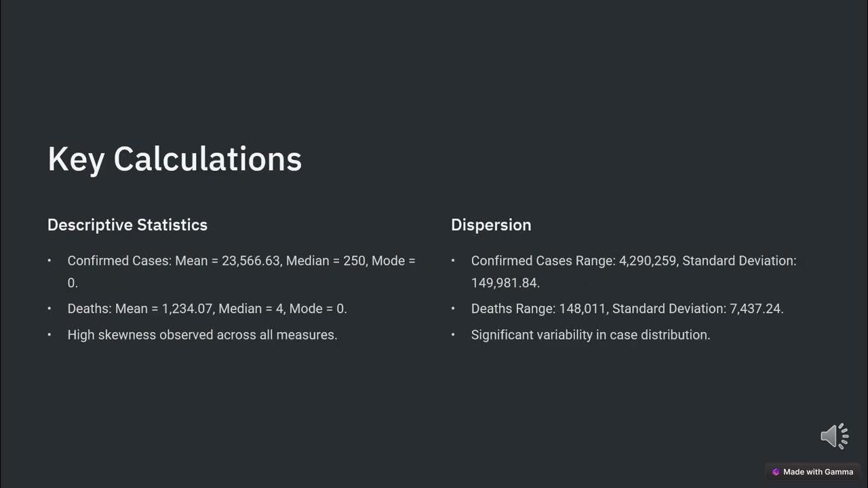Open the Made with Gamma link
The width and height of the screenshot is (868, 488).
coord(818,472)
